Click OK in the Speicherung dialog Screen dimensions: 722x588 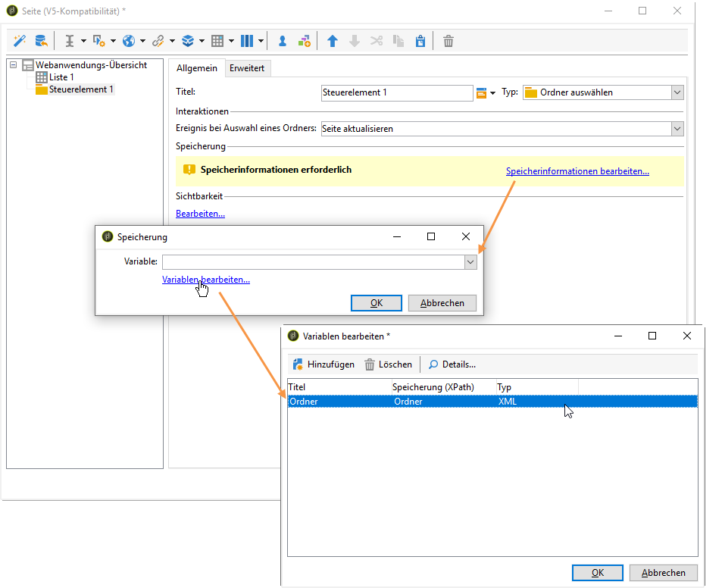[x=377, y=303]
